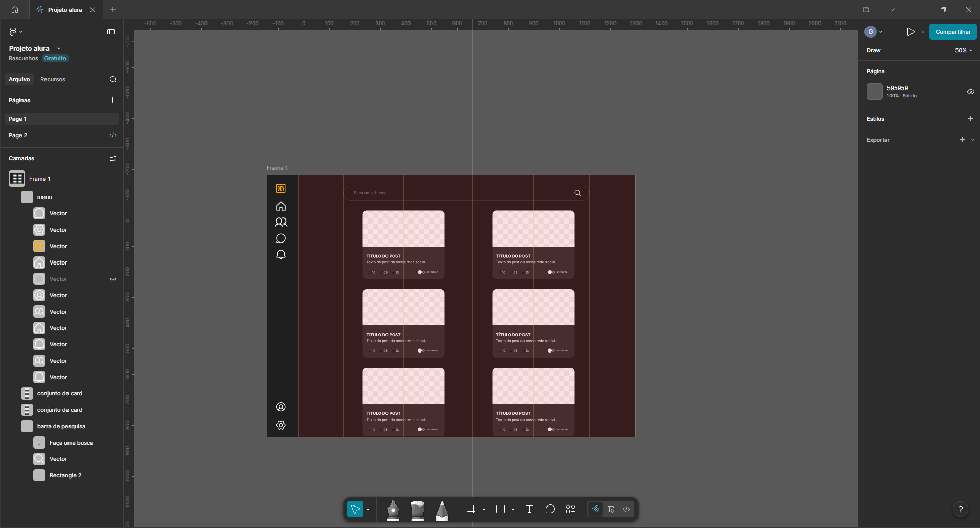
Task: Open the 50% zoom dropdown
Action: [964, 50]
